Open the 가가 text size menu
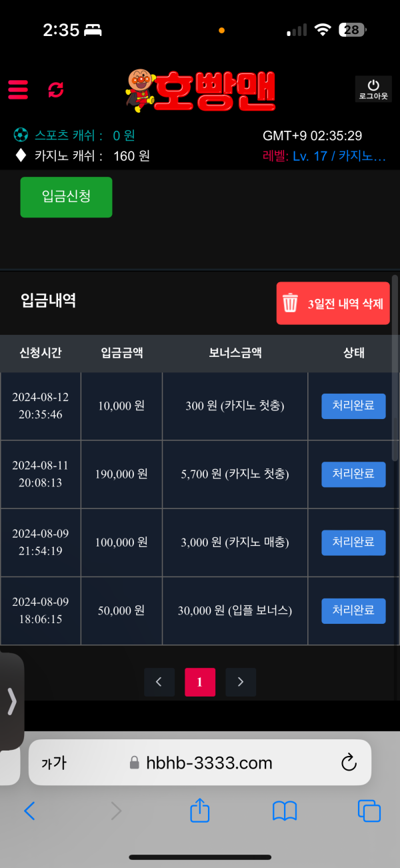Screen dimensions: 400x868 coord(54,763)
